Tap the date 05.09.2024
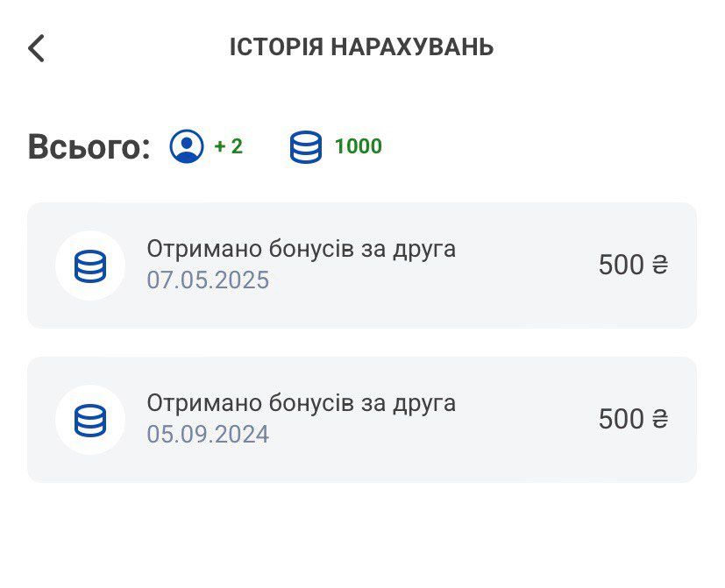Screen dimensions: 725x588 (208, 434)
